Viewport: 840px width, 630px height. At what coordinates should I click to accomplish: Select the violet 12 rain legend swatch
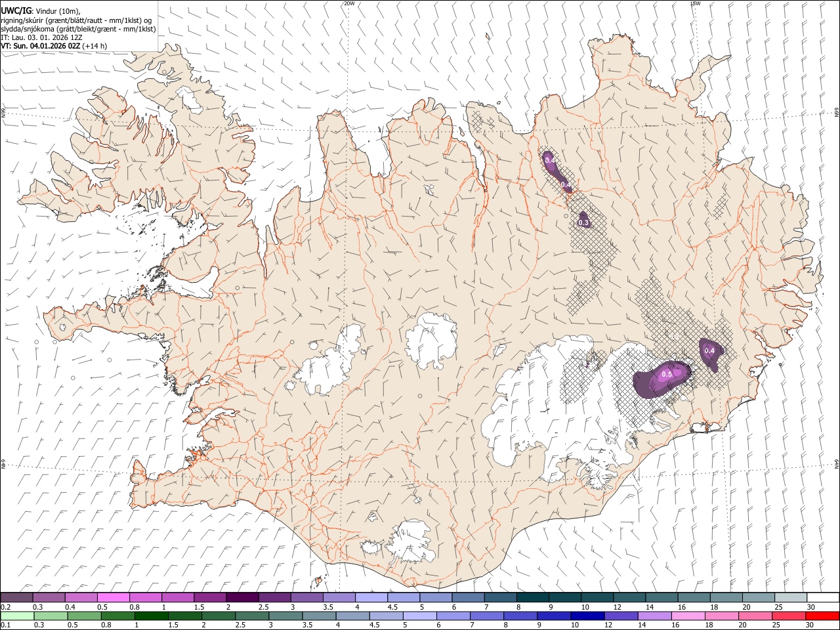(x=621, y=616)
